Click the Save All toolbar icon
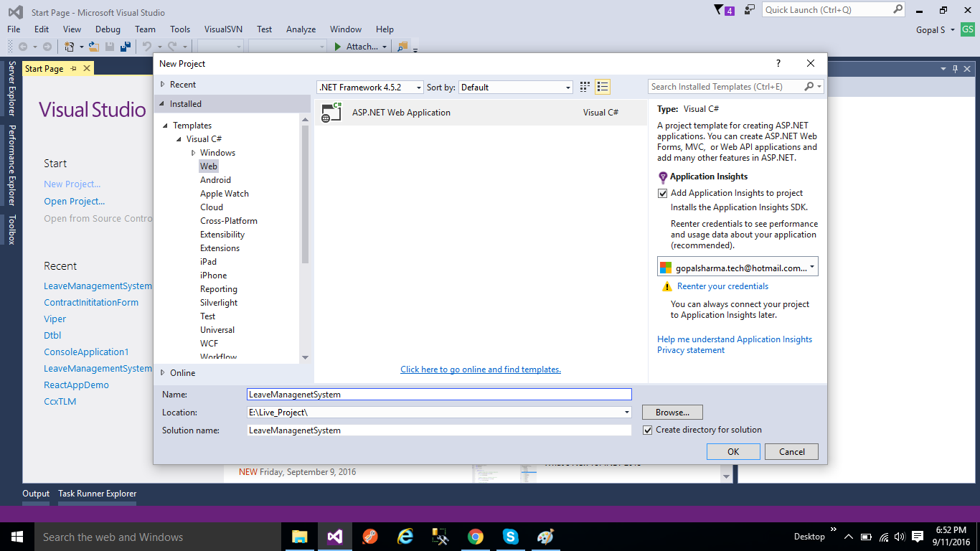Screen dimensions: 980x551 tap(126, 47)
